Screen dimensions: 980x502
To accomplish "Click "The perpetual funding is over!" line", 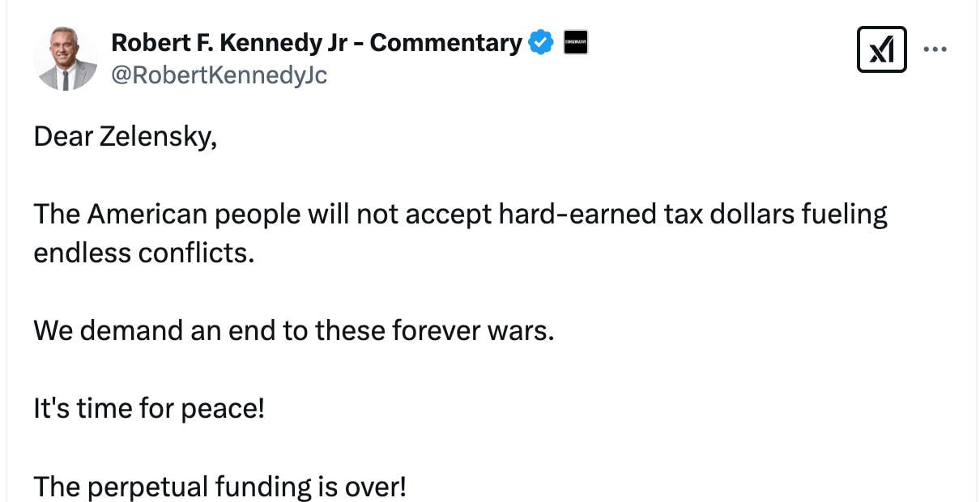I will tap(219, 487).
